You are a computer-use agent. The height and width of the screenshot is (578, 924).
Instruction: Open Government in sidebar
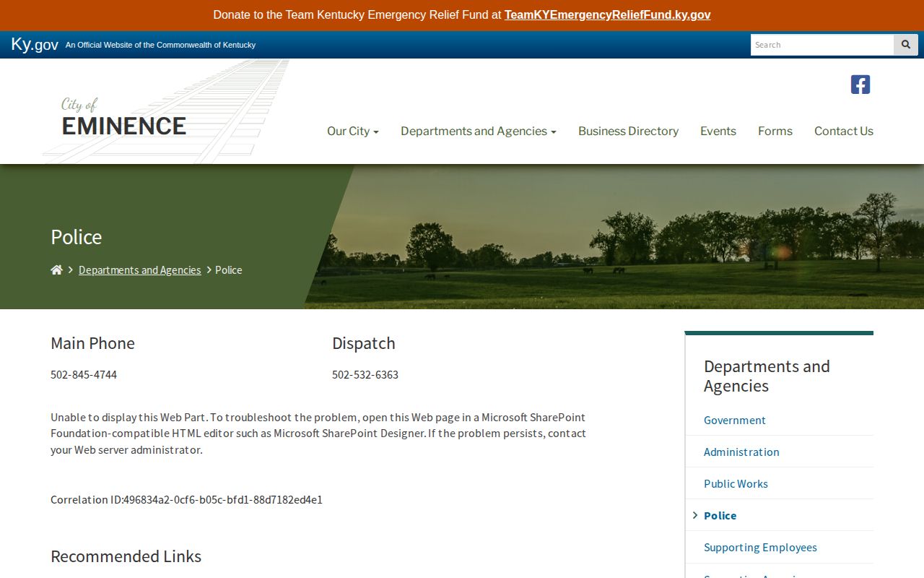point(735,420)
